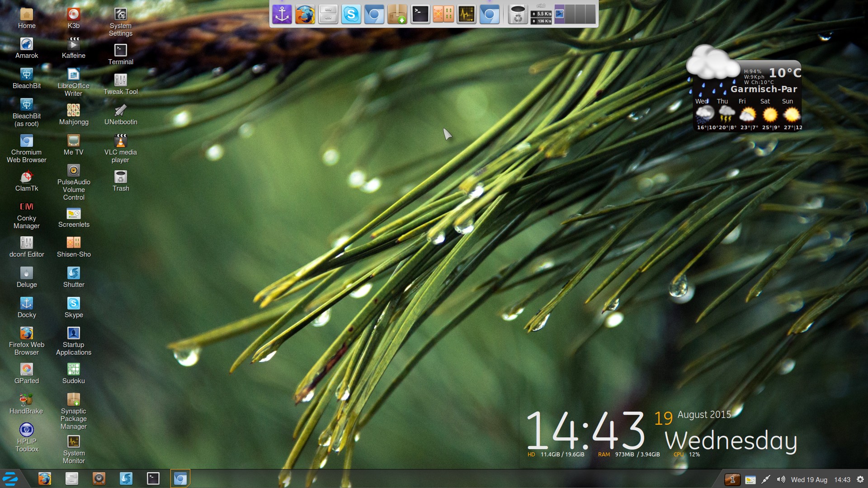Launch VLC media player from desktop
The image size is (868, 488).
[120, 141]
